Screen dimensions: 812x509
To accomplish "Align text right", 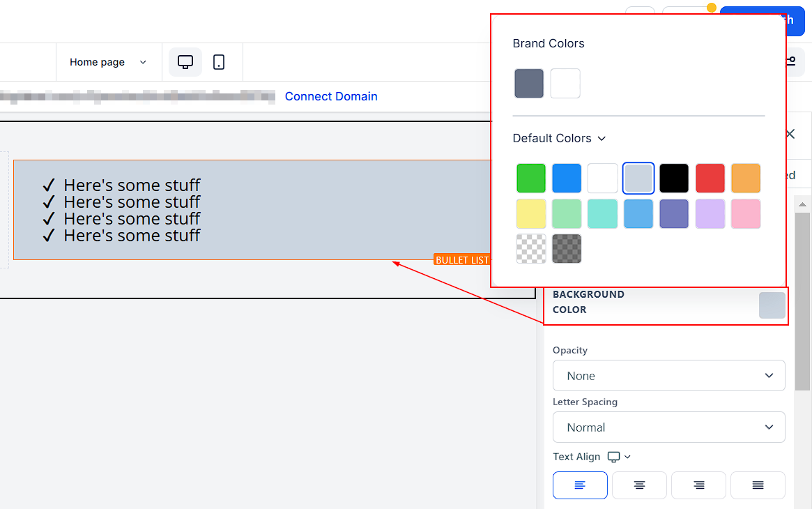I will (x=698, y=485).
